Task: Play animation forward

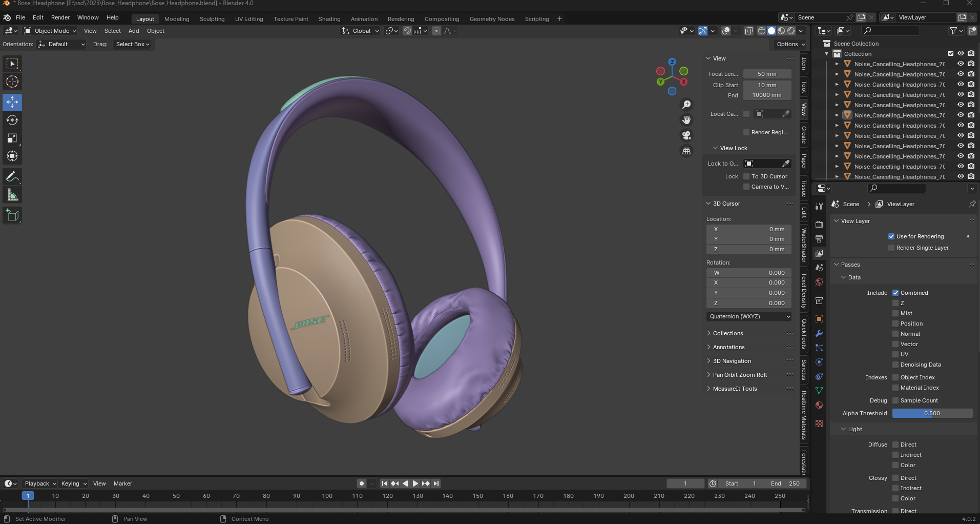Action: [x=415, y=483]
